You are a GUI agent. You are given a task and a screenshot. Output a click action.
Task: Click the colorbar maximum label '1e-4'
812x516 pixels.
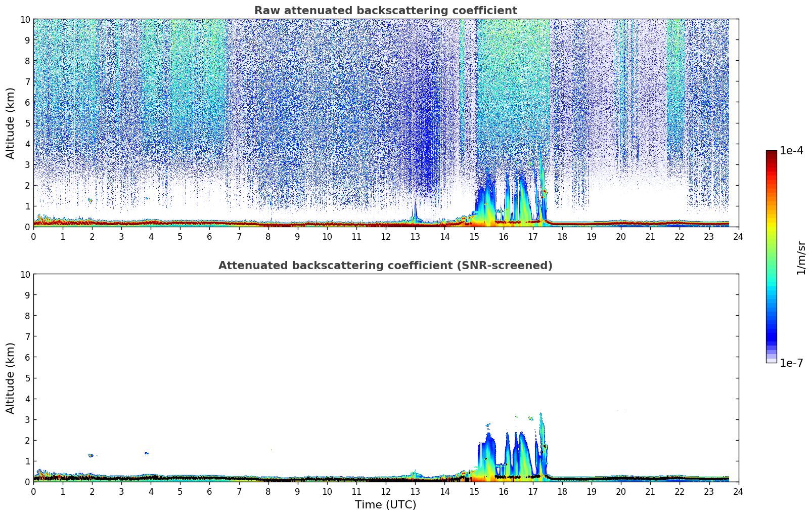click(x=791, y=151)
